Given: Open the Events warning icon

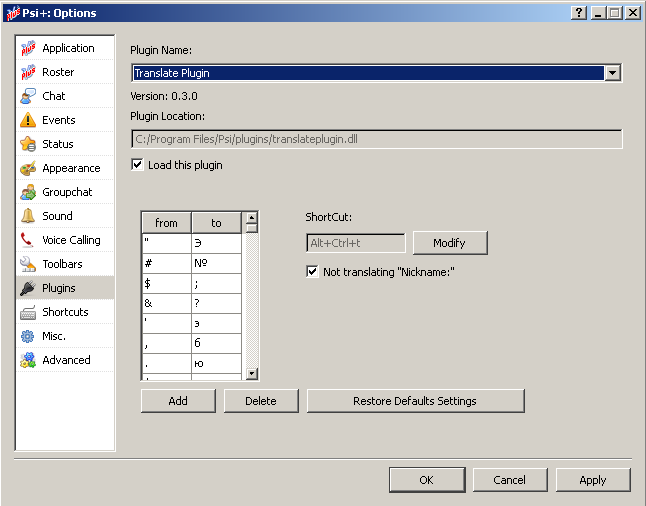Looking at the screenshot, I should (x=28, y=120).
